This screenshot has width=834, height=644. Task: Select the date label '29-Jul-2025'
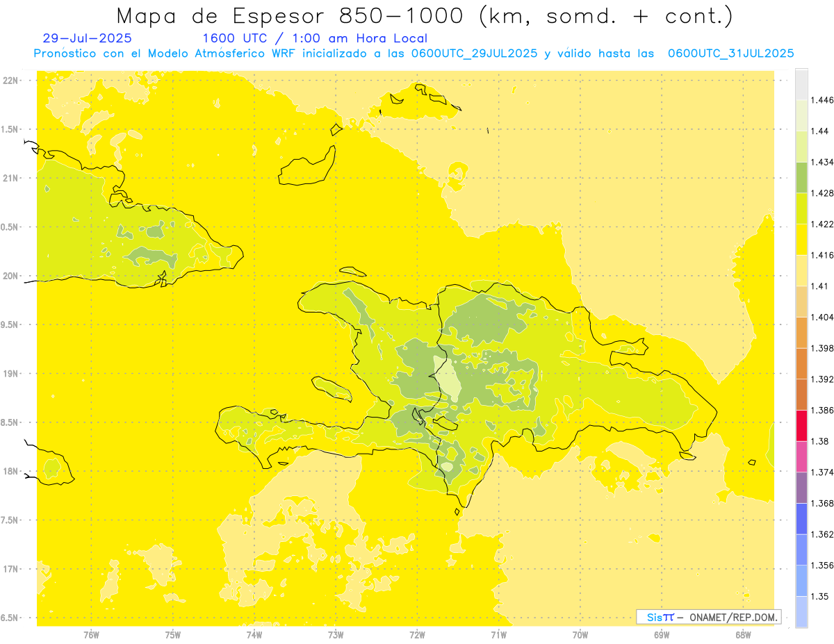(x=87, y=38)
